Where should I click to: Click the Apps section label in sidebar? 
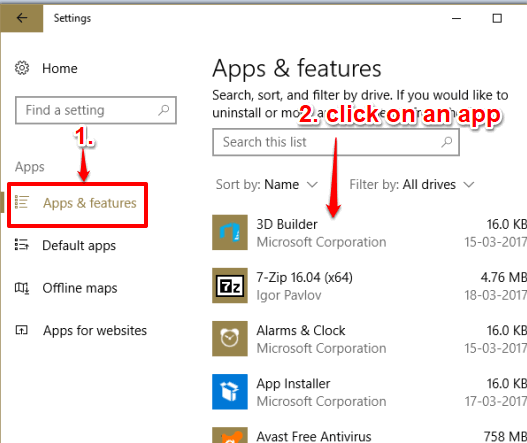coord(30,167)
